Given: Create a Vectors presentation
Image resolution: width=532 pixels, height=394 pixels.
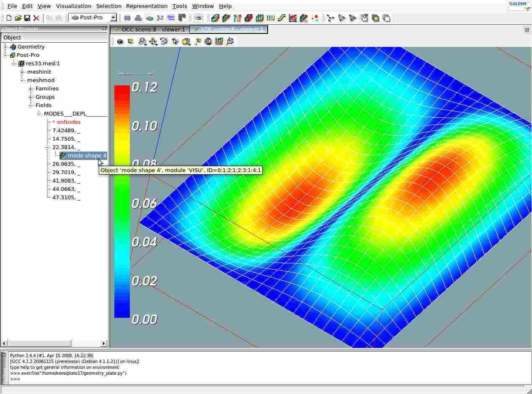Looking at the screenshot, I should (238, 18).
